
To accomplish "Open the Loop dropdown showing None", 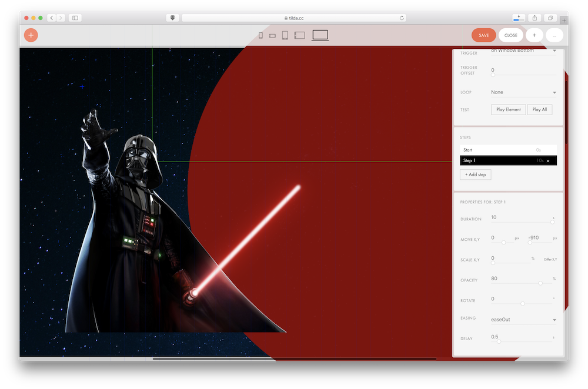I will [523, 92].
